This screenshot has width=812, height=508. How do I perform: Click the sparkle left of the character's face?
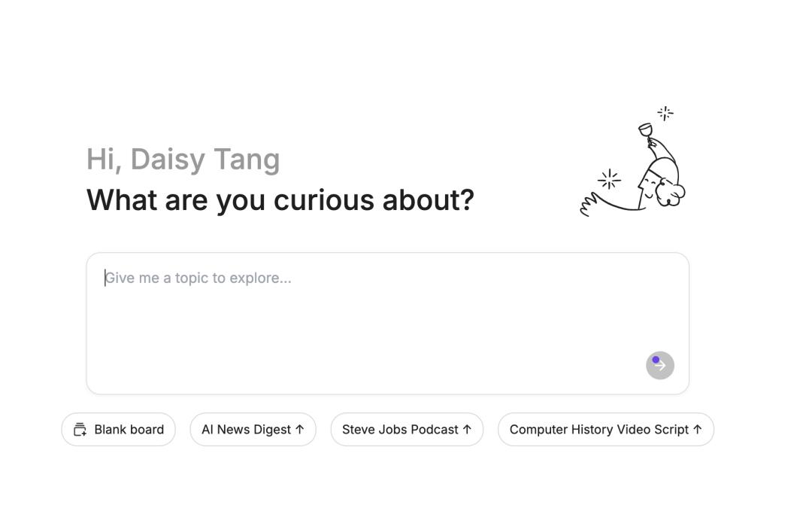click(609, 180)
